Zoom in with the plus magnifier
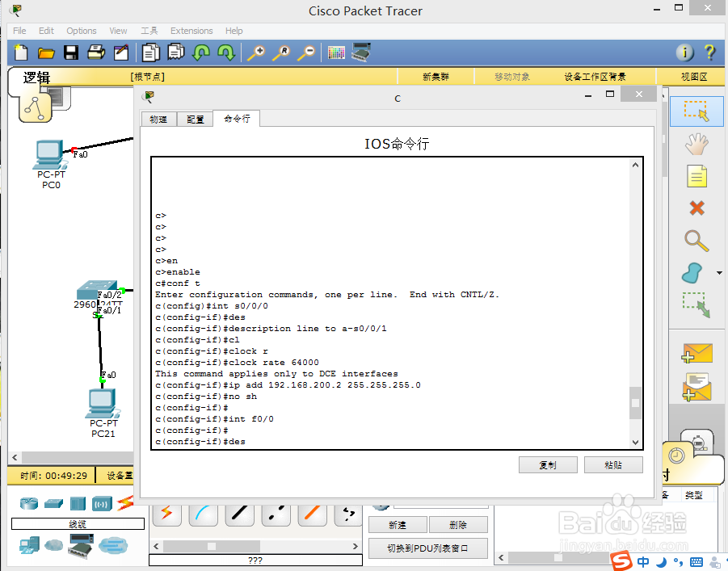The width and height of the screenshot is (728, 571). 256,52
